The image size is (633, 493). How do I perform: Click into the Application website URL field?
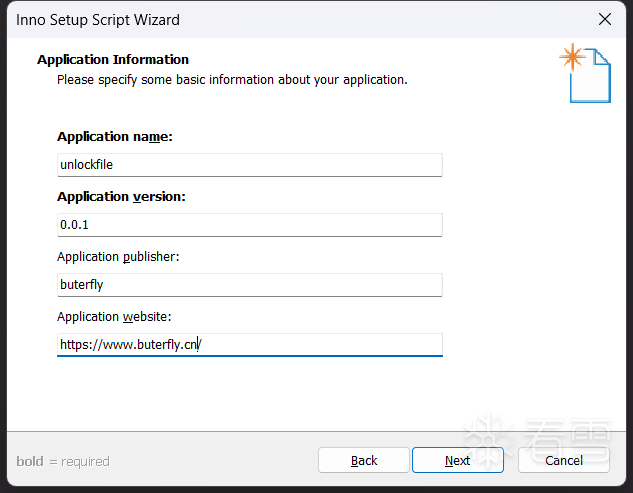tap(249, 344)
